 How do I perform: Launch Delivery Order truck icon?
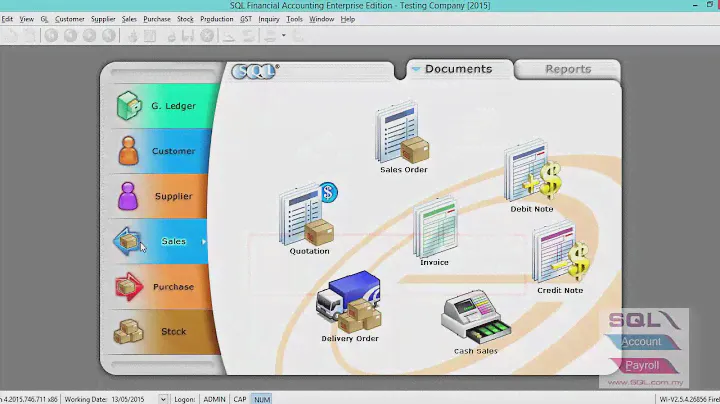[x=349, y=302]
